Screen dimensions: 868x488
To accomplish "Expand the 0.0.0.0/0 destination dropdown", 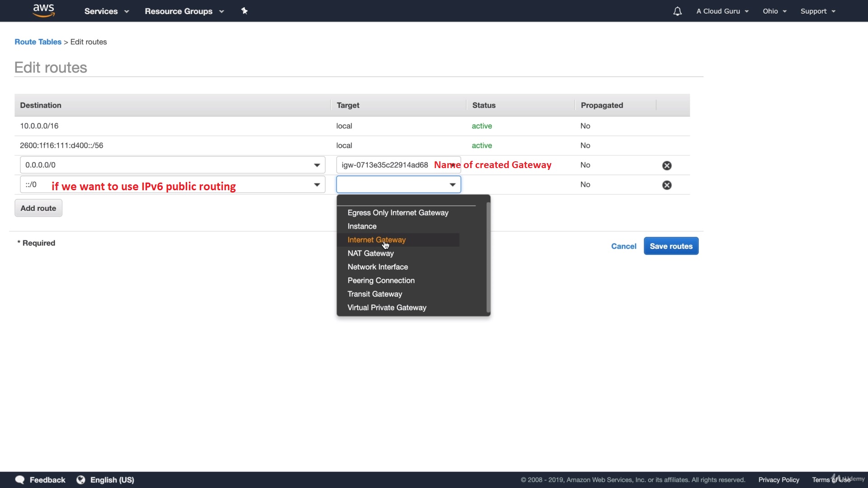I will pos(317,165).
